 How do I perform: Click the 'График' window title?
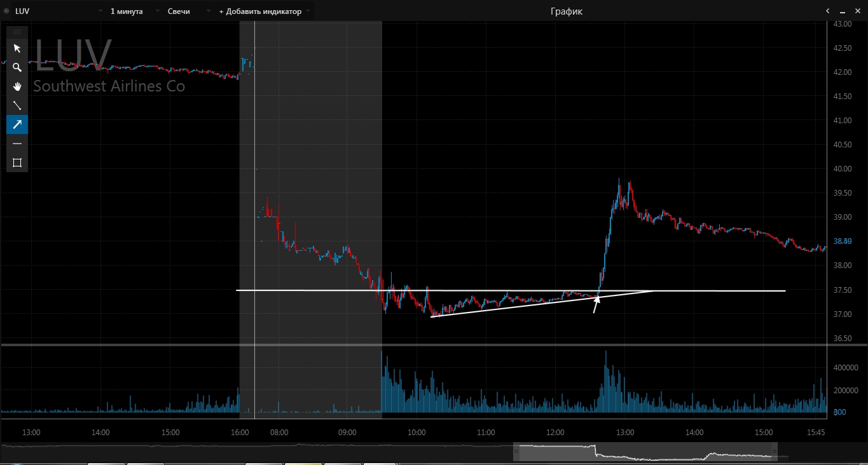[x=566, y=11]
